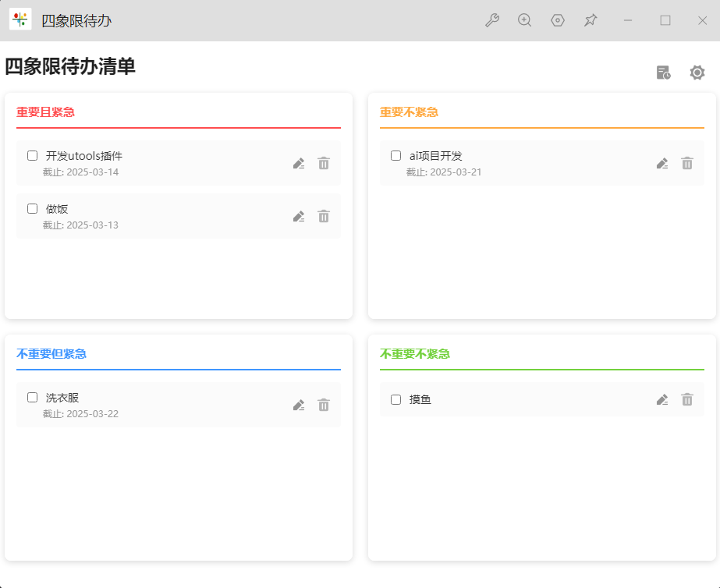Edit the ai项目开发 task
Image resolution: width=720 pixels, height=588 pixels.
(x=662, y=164)
